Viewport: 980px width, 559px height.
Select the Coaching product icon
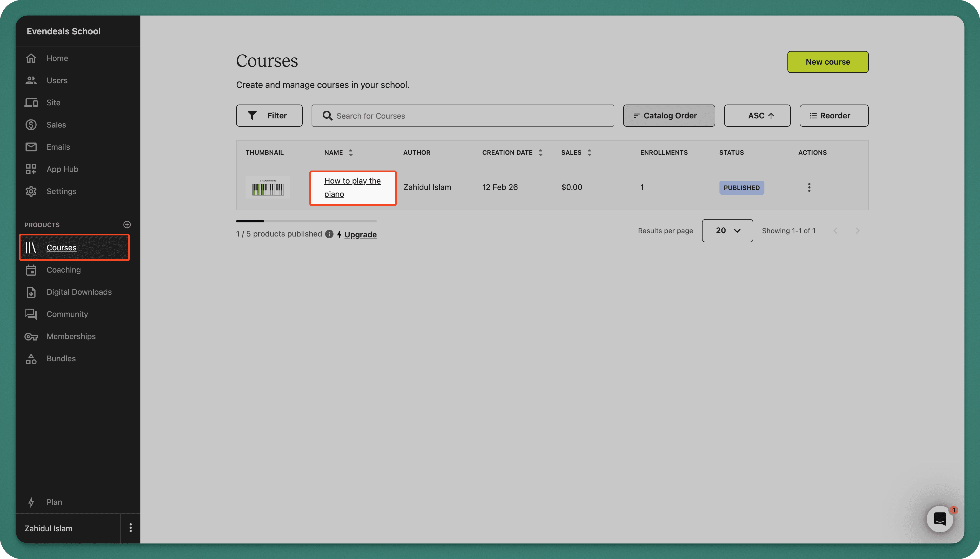click(31, 270)
